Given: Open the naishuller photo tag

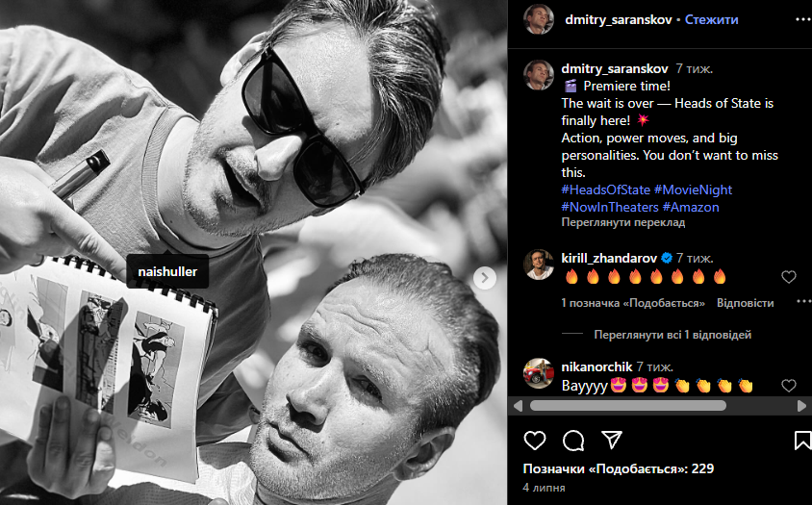Looking at the screenshot, I should coord(167,271).
